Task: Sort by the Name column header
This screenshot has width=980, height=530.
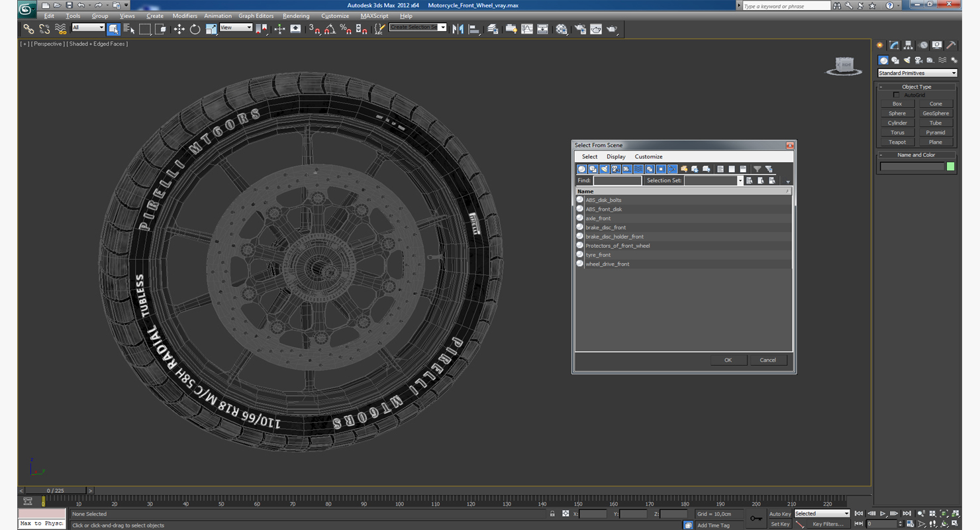Action: (683, 191)
